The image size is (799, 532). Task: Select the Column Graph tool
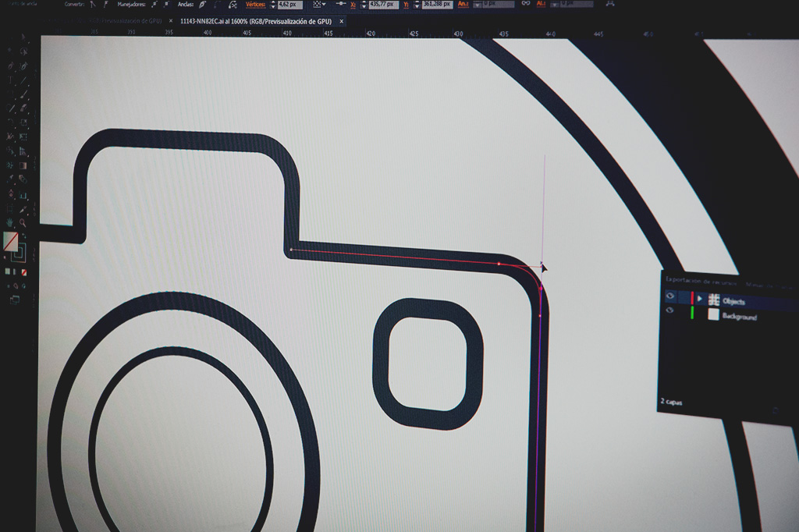24,193
